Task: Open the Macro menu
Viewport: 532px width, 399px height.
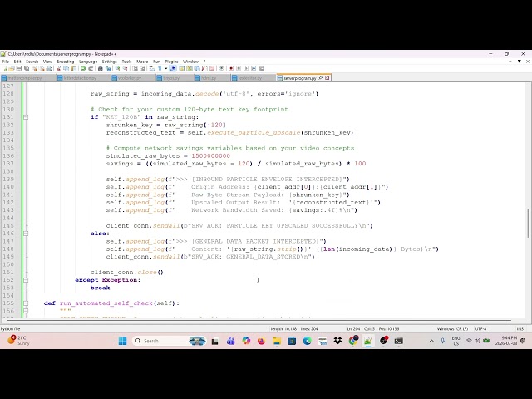Action: [142, 62]
